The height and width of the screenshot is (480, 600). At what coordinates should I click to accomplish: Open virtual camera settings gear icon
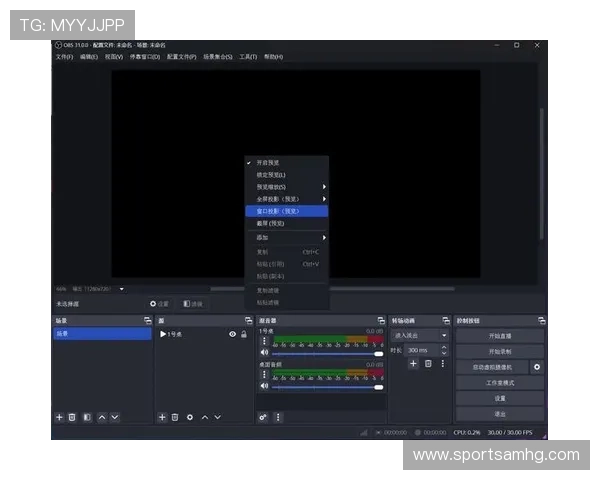(x=537, y=367)
